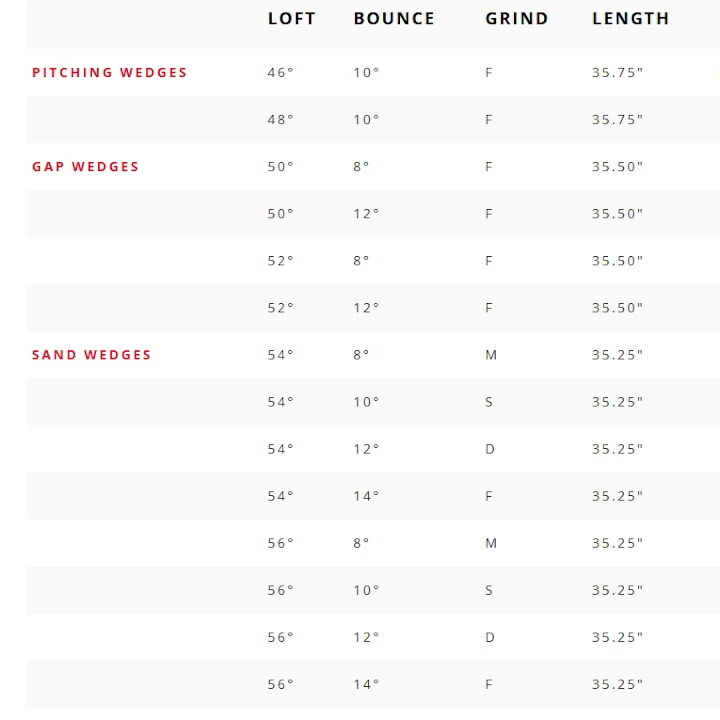This screenshot has width=720, height=720.
Task: Click grind S in the 54° loft row
Action: pos(489,402)
